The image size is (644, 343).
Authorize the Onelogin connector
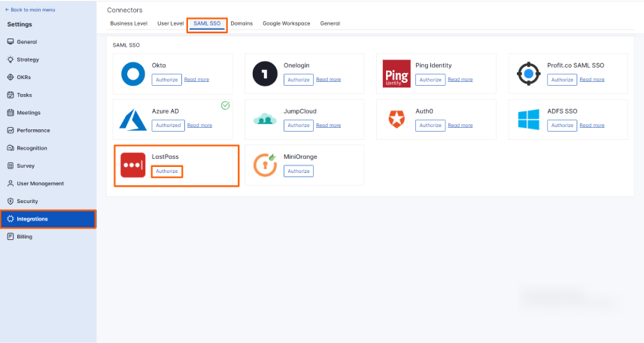[x=299, y=80]
